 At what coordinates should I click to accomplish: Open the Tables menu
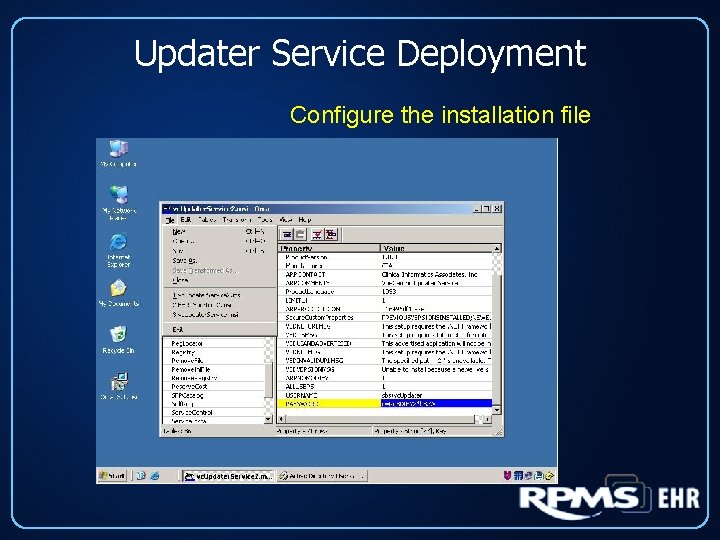point(207,220)
